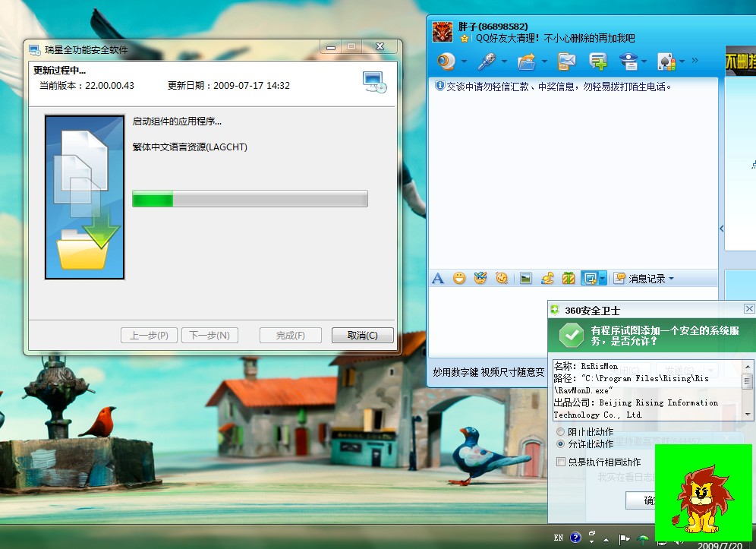
Task: Click the green checkmark badge in 360 popup
Action: (572, 336)
